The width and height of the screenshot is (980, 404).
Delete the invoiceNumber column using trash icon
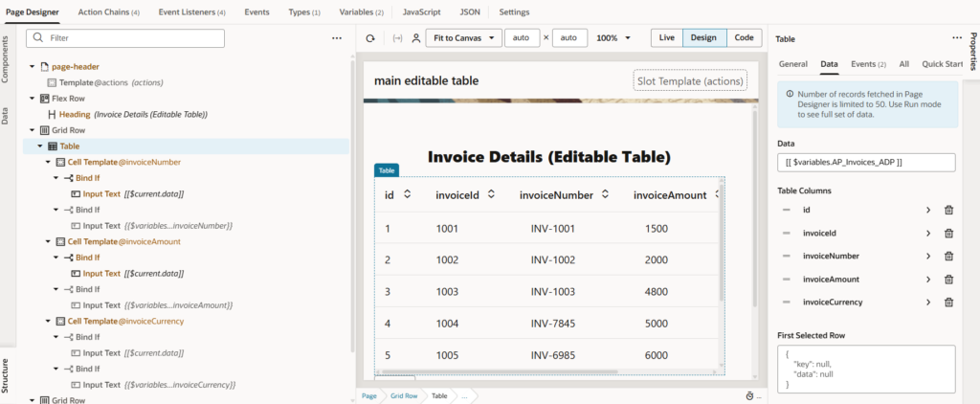click(948, 256)
